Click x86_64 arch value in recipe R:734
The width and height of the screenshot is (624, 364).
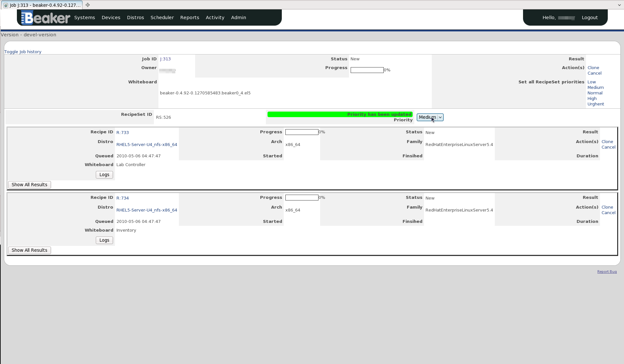pyautogui.click(x=293, y=210)
